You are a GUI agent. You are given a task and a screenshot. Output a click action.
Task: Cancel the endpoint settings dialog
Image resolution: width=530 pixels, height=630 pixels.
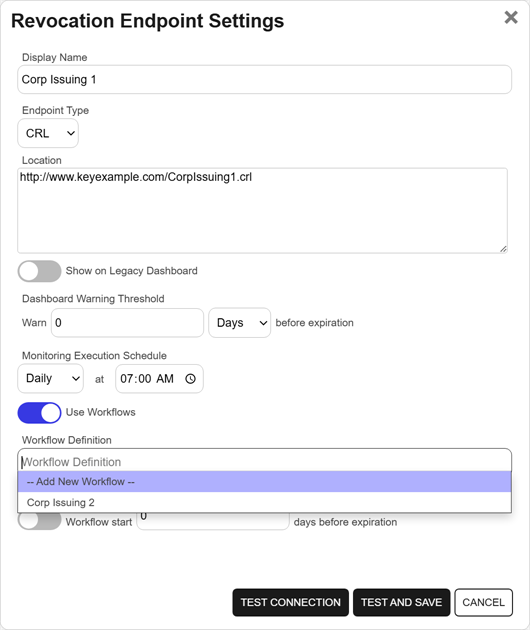tap(483, 602)
